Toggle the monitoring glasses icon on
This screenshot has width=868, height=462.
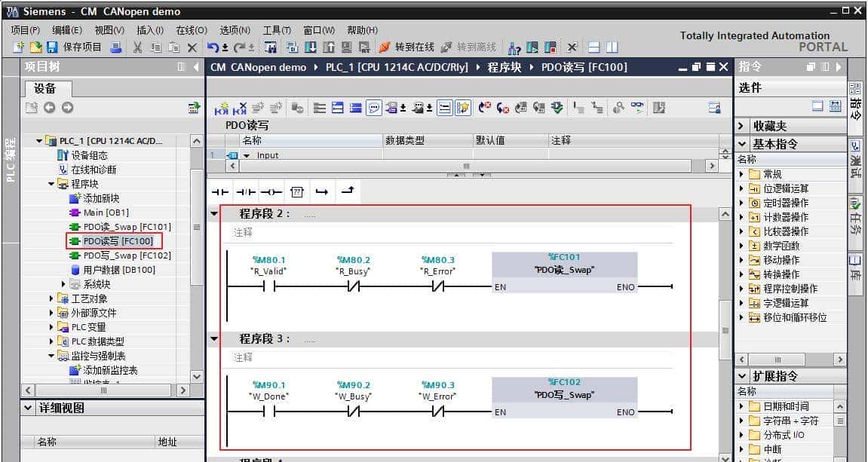click(637, 106)
